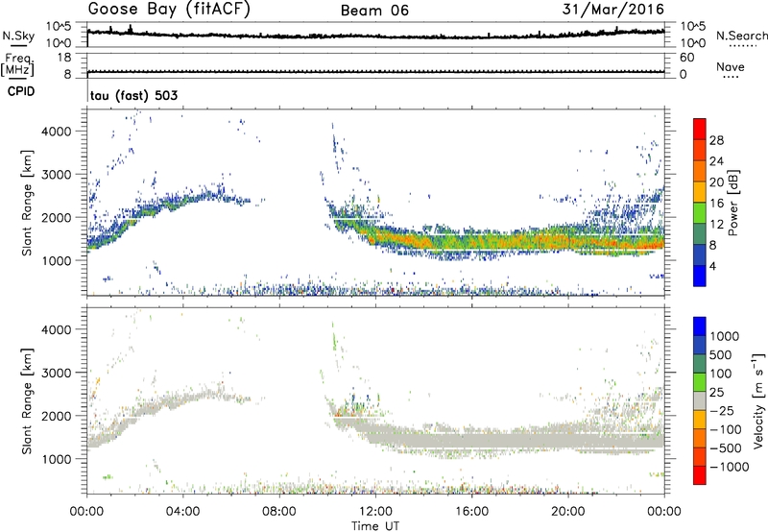Click the "Power [dB]" colorbar title
768x532 pixels.
point(732,203)
